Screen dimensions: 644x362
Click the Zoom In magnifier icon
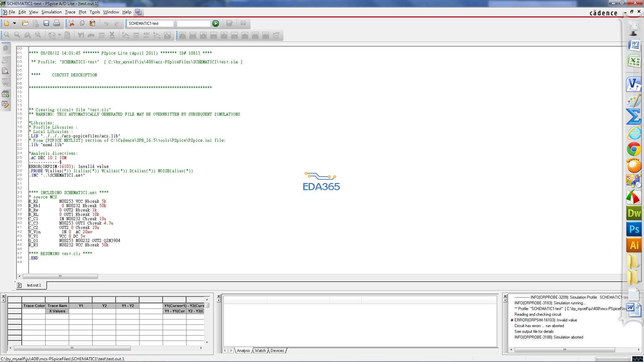7,35
